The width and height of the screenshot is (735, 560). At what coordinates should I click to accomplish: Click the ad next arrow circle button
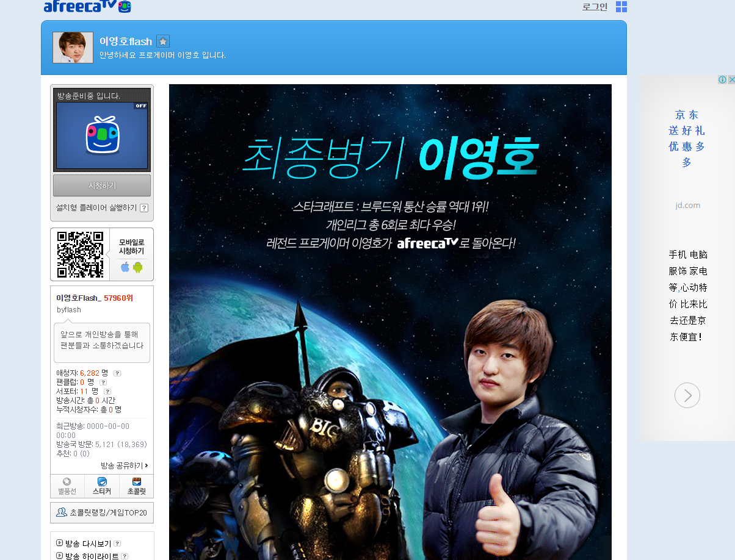click(x=687, y=395)
